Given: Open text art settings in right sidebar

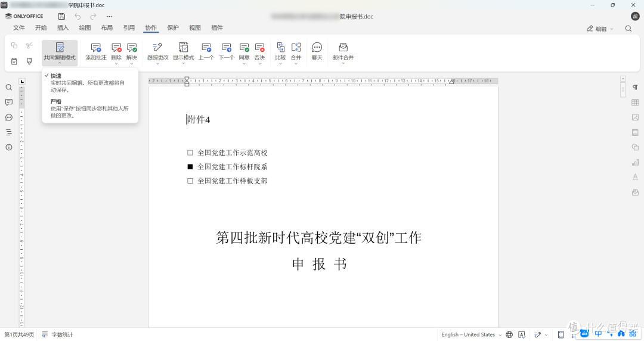Looking at the screenshot, I should click(x=635, y=177).
